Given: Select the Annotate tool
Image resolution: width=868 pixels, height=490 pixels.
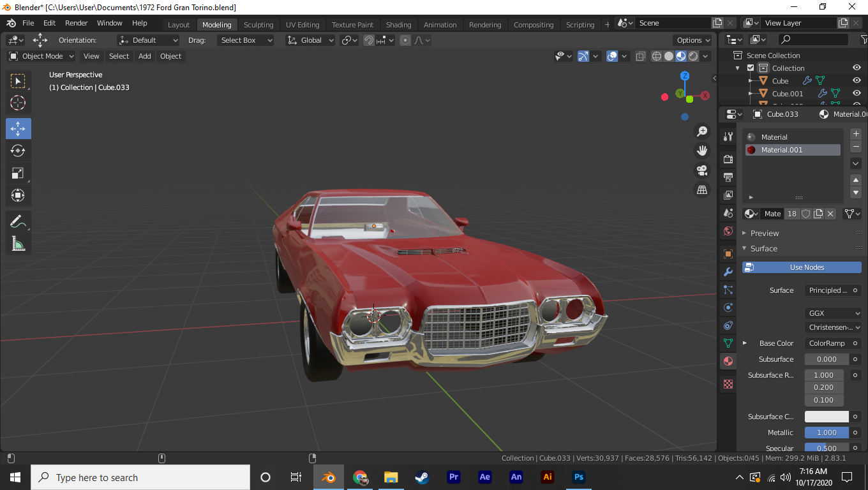Looking at the screenshot, I should tap(18, 221).
